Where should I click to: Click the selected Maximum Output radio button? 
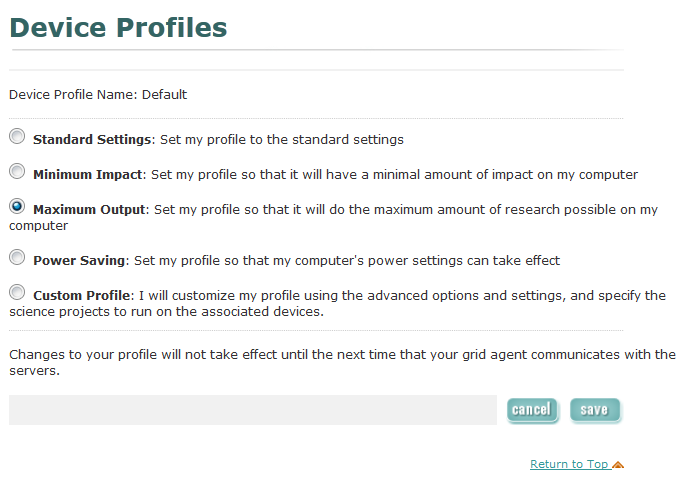tap(17, 207)
